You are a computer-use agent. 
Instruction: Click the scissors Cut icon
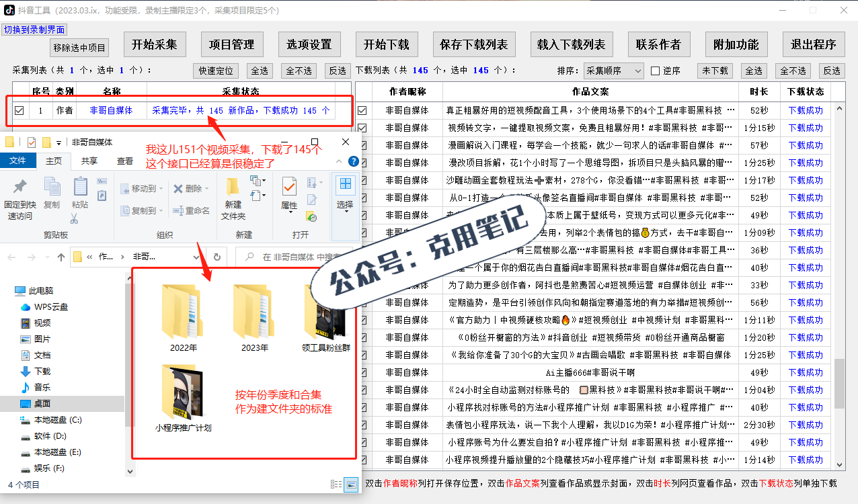[74, 218]
